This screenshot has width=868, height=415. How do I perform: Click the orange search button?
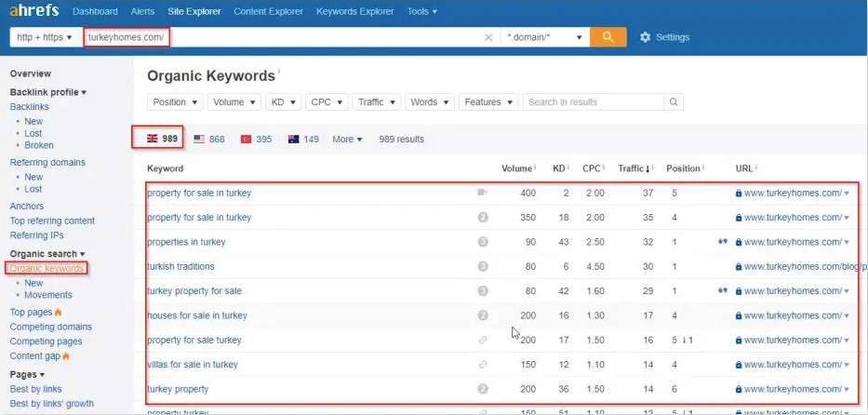point(608,37)
